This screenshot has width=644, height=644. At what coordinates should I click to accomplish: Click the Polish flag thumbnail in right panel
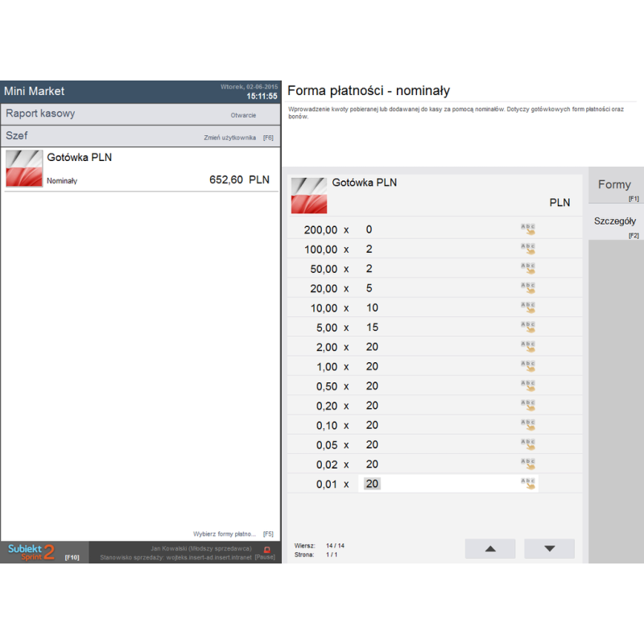tap(308, 195)
